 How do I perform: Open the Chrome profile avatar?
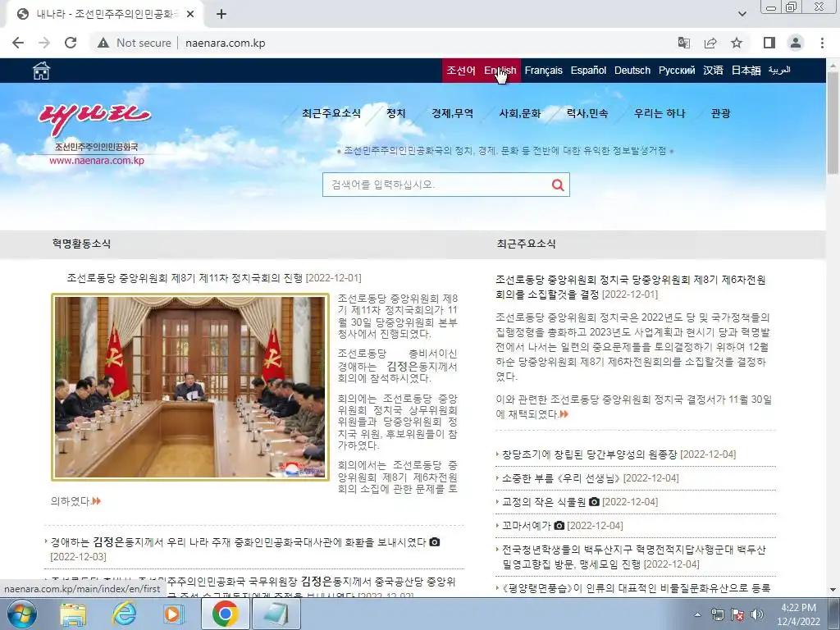[796, 43]
